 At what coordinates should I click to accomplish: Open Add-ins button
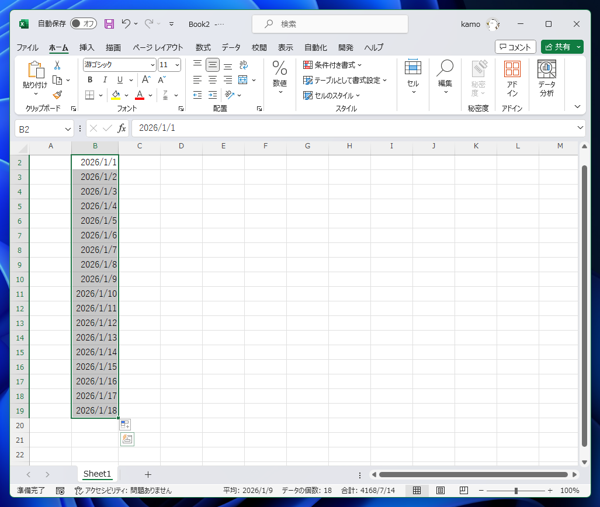click(512, 79)
